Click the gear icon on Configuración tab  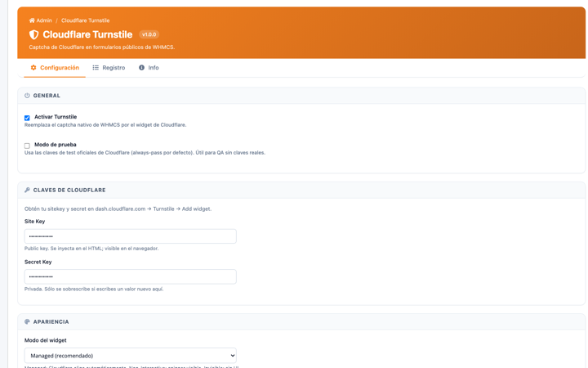pyautogui.click(x=33, y=68)
